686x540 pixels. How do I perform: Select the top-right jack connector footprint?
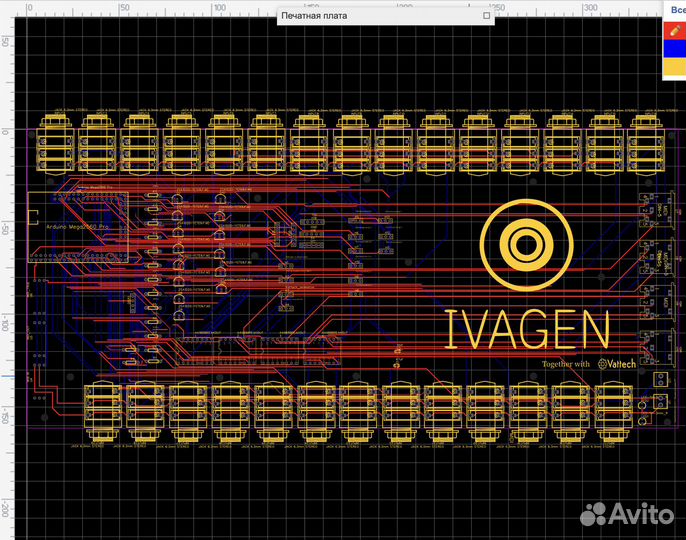645,144
